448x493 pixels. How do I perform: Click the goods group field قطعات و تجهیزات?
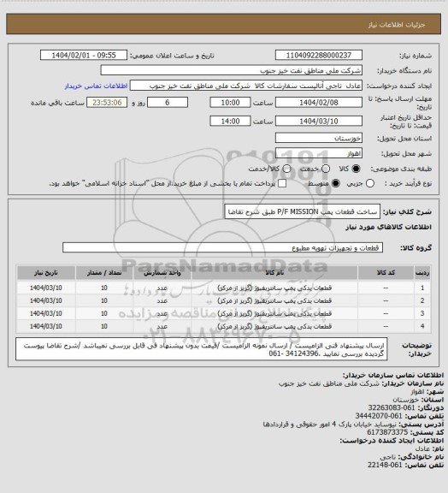coord(222,247)
